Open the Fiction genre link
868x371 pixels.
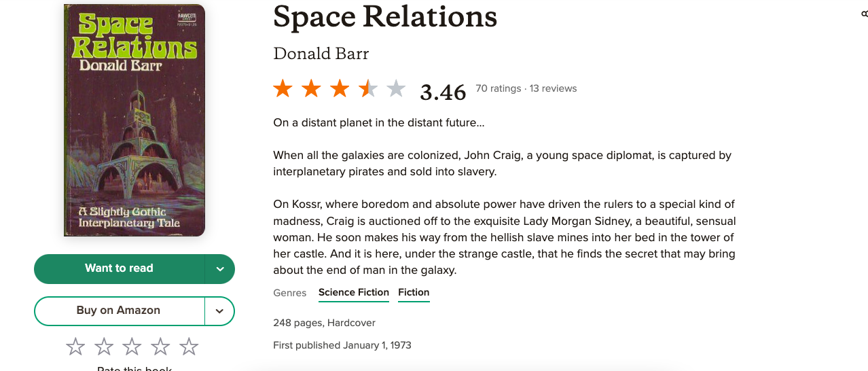click(414, 293)
